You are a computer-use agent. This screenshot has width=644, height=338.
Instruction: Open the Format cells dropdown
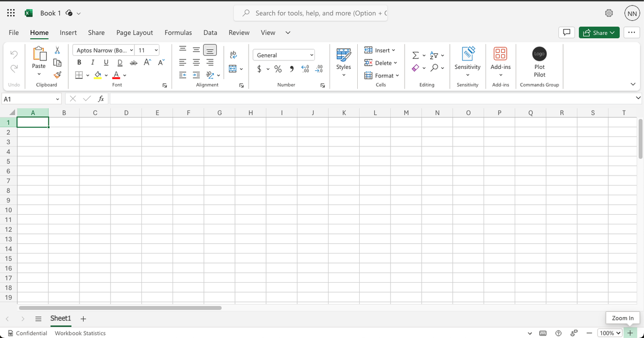[x=382, y=75]
